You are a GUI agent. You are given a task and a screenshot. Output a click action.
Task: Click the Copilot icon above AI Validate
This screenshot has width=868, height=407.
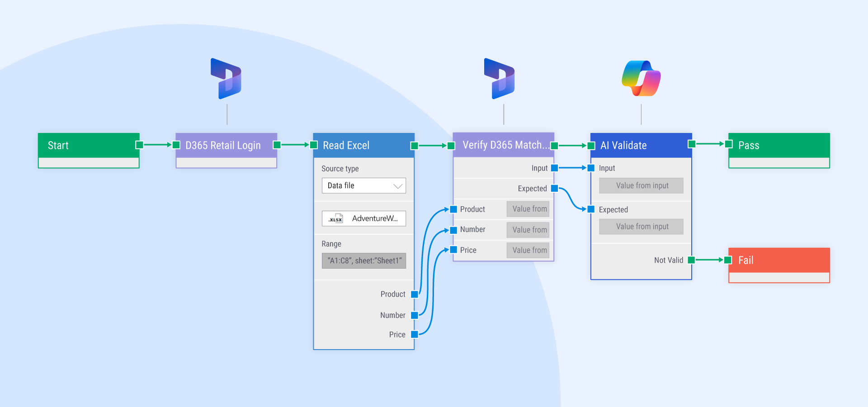(641, 78)
